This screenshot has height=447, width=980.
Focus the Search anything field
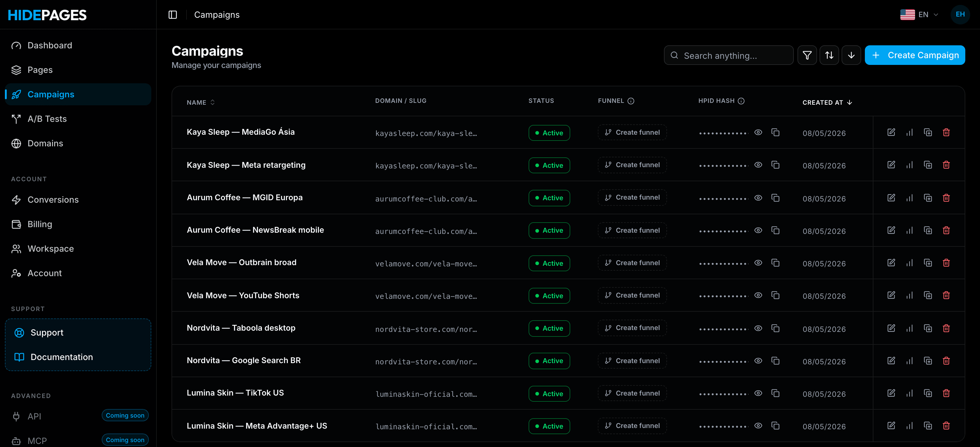tap(728, 55)
